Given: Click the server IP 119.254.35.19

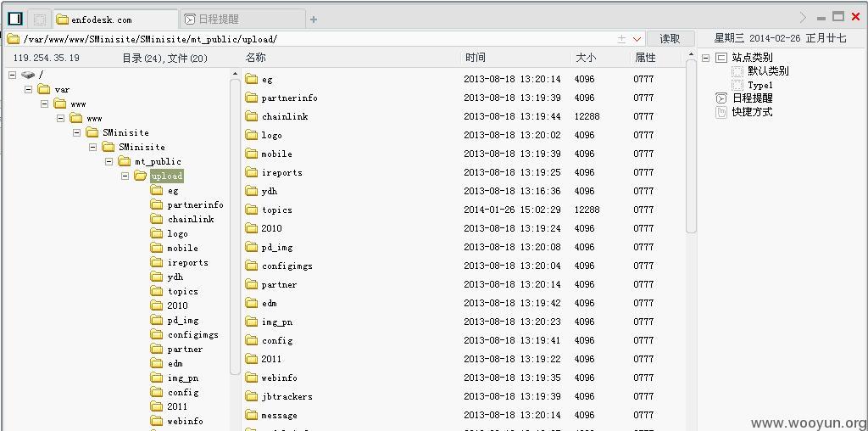Looking at the screenshot, I should click(x=46, y=59).
